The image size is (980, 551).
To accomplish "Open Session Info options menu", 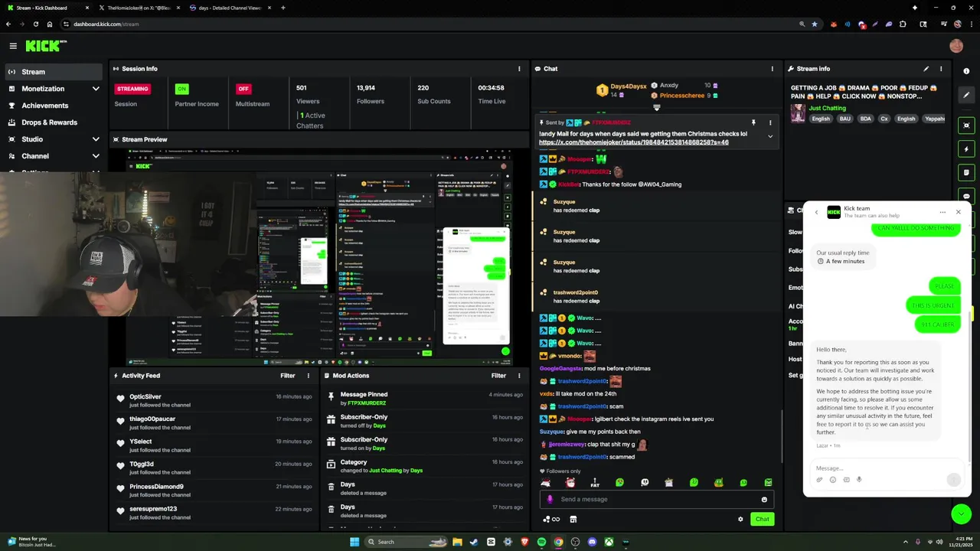I will tap(519, 69).
